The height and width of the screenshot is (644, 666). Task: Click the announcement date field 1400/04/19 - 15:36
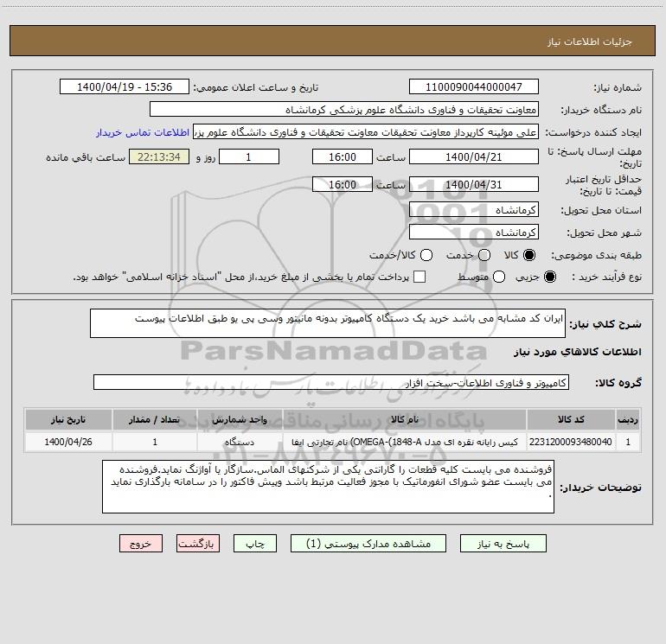(x=125, y=86)
